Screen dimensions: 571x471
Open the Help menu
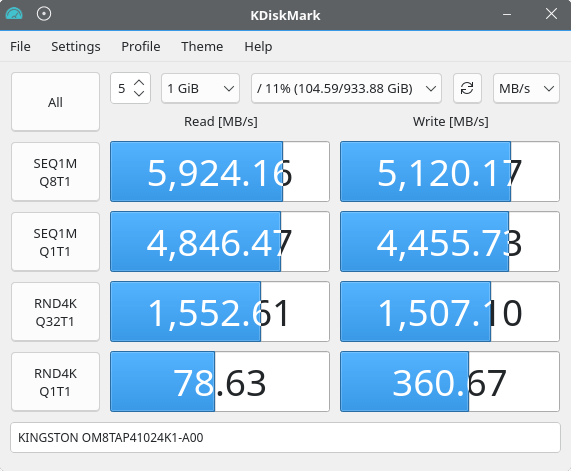pos(258,47)
